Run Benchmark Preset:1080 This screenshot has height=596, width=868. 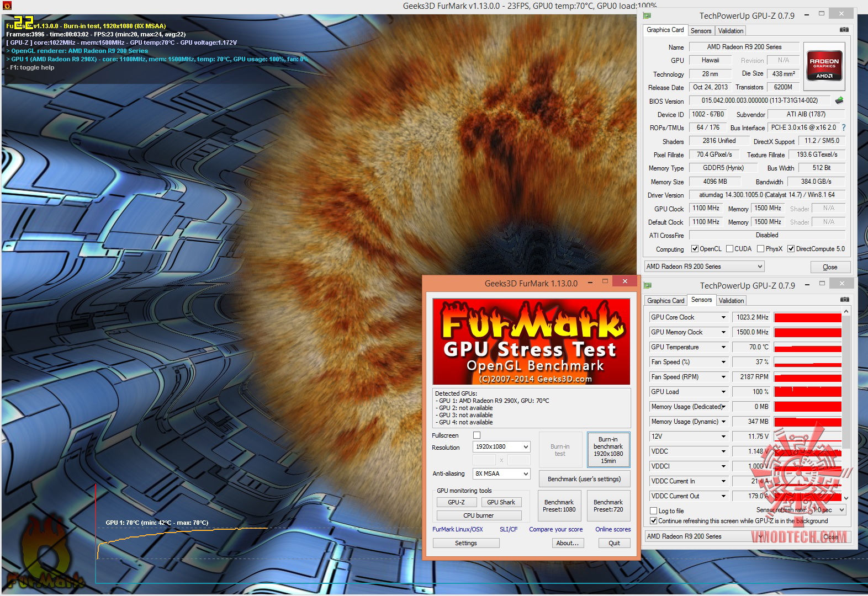click(559, 506)
